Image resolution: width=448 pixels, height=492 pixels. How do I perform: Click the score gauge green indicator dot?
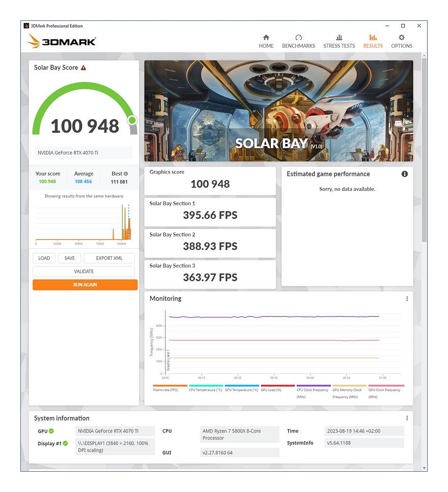(x=132, y=120)
